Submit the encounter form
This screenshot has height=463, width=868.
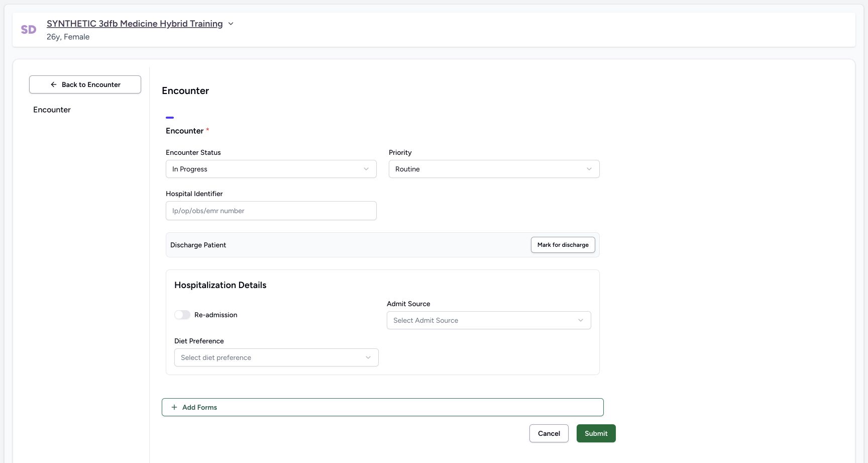596,433
